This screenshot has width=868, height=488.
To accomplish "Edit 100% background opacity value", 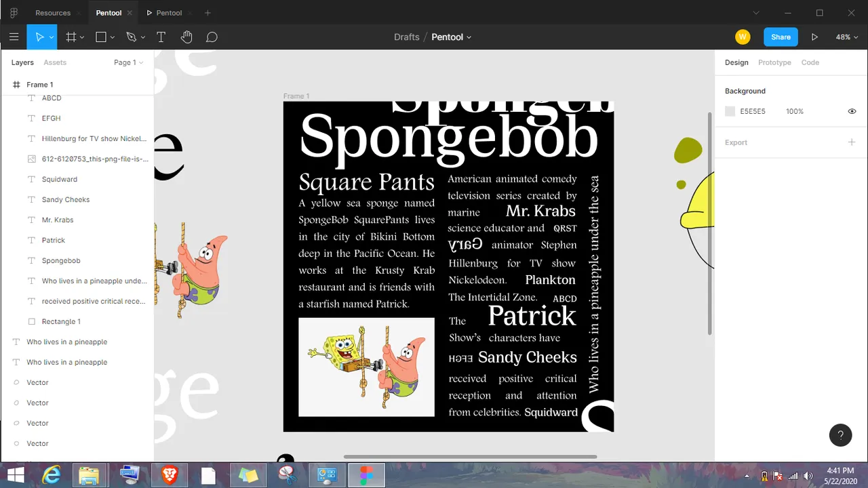I will point(795,111).
